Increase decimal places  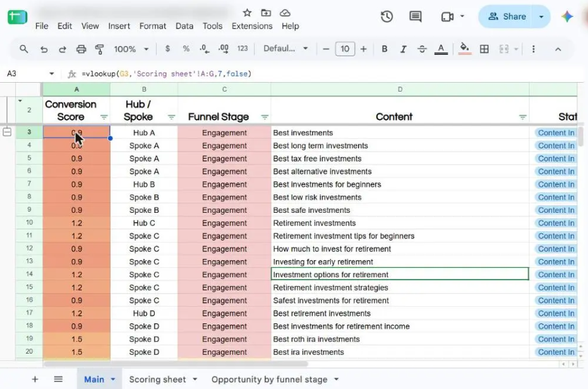pyautogui.click(x=224, y=49)
